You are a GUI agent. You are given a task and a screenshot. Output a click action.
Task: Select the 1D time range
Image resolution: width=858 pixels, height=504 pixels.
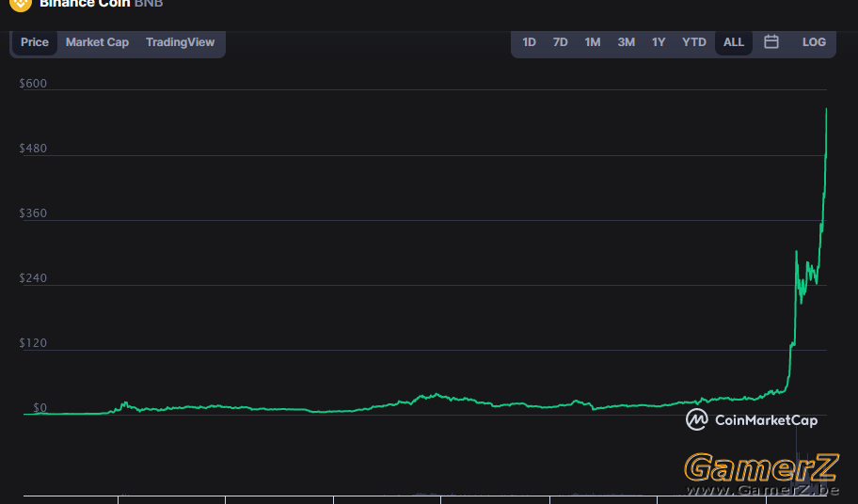[529, 42]
